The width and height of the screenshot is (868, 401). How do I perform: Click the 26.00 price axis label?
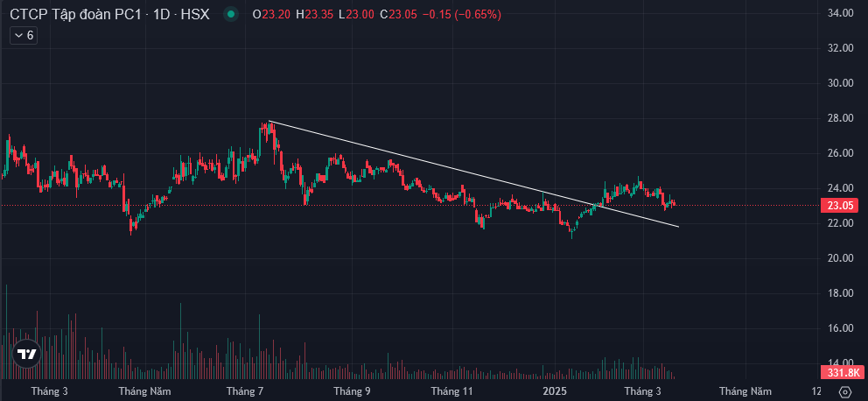[840, 153]
